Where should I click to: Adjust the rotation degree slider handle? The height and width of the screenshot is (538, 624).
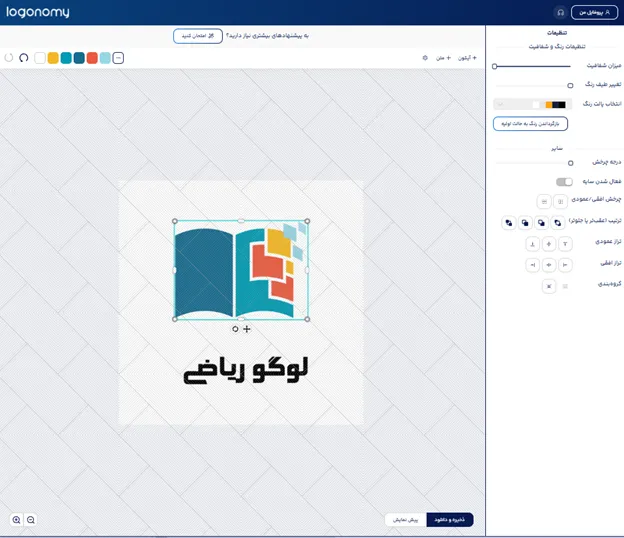tap(571, 163)
